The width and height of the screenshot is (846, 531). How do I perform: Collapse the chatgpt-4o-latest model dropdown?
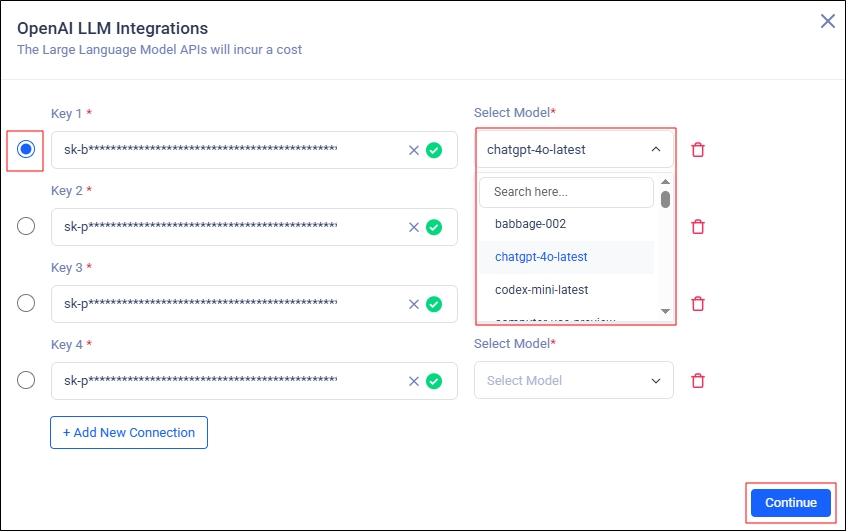(x=655, y=150)
